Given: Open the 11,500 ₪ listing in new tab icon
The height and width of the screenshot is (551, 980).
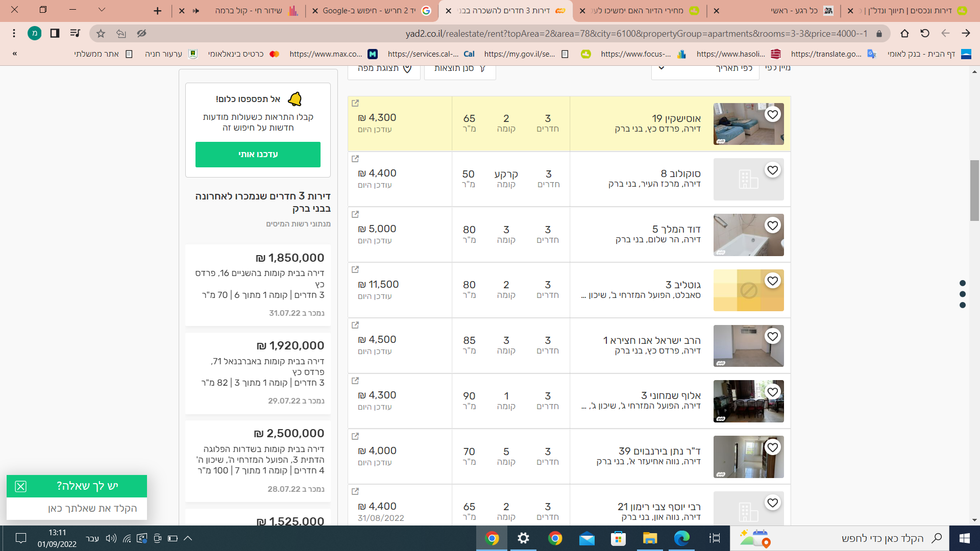Looking at the screenshot, I should (x=355, y=269).
